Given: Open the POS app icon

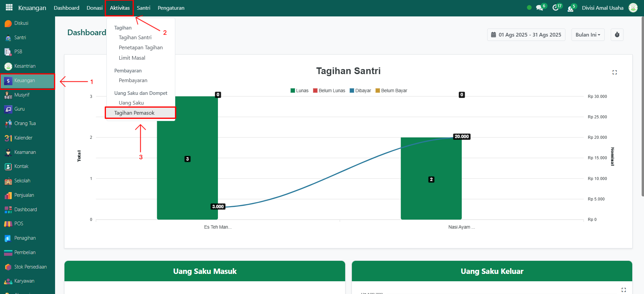Looking at the screenshot, I should [8, 224].
